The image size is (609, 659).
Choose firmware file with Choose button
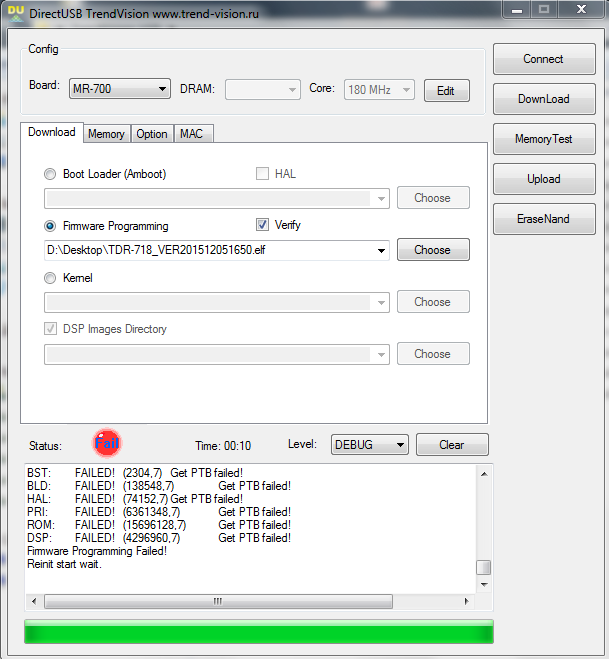click(432, 250)
